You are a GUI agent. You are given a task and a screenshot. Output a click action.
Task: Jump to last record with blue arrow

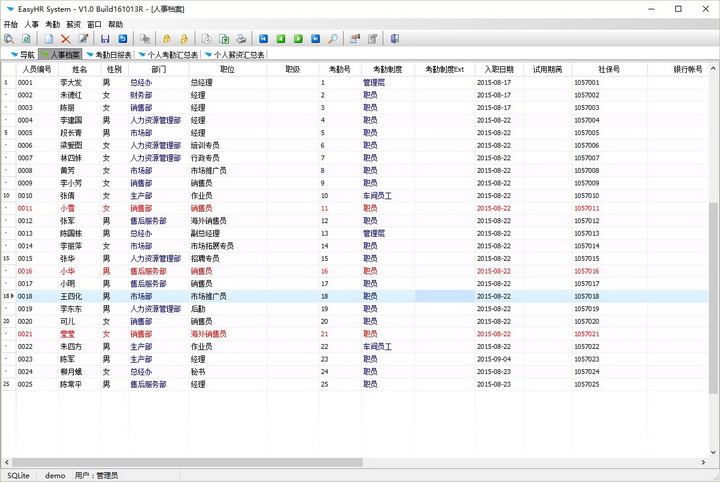(x=315, y=39)
